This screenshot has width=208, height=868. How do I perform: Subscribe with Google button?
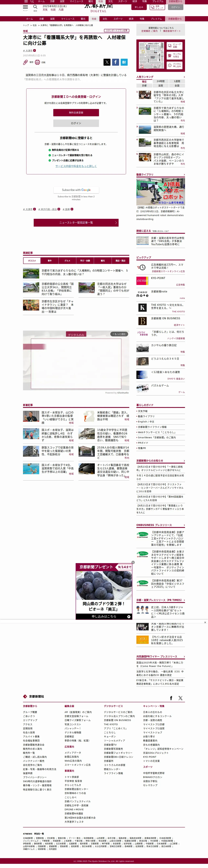76,190
